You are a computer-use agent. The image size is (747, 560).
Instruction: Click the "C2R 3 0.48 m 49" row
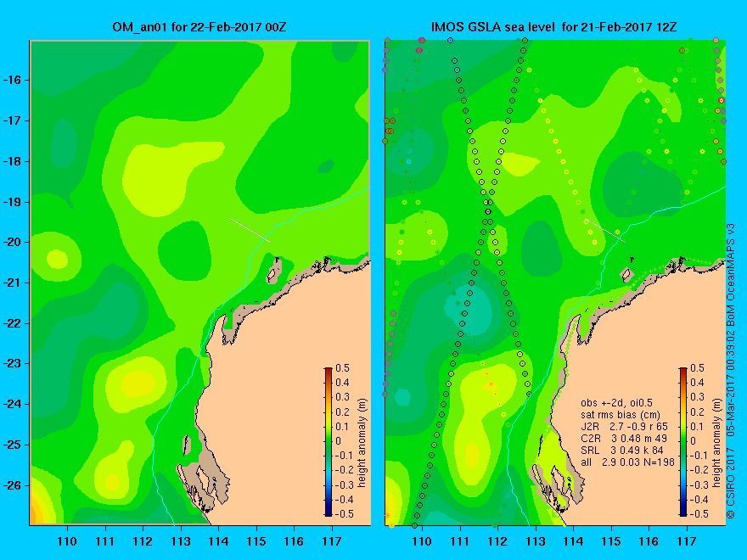pyautogui.click(x=624, y=438)
